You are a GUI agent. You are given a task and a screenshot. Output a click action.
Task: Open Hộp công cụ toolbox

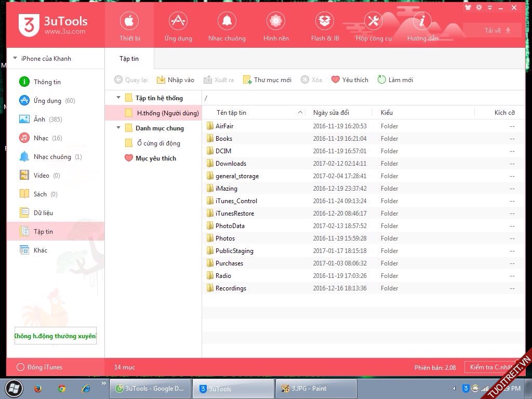pos(374,21)
